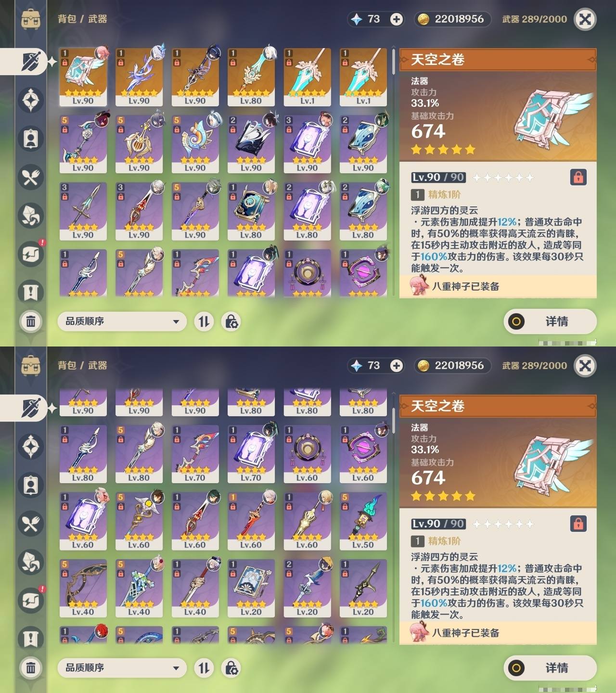Select the weapons tab in top sidebar
The width and height of the screenshot is (616, 693).
pyautogui.click(x=31, y=62)
